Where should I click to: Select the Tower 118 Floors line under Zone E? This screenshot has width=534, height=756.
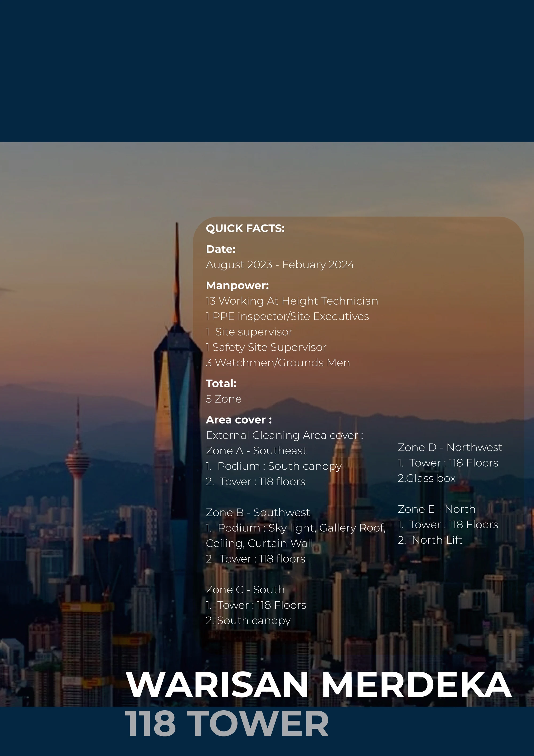pyautogui.click(x=448, y=525)
